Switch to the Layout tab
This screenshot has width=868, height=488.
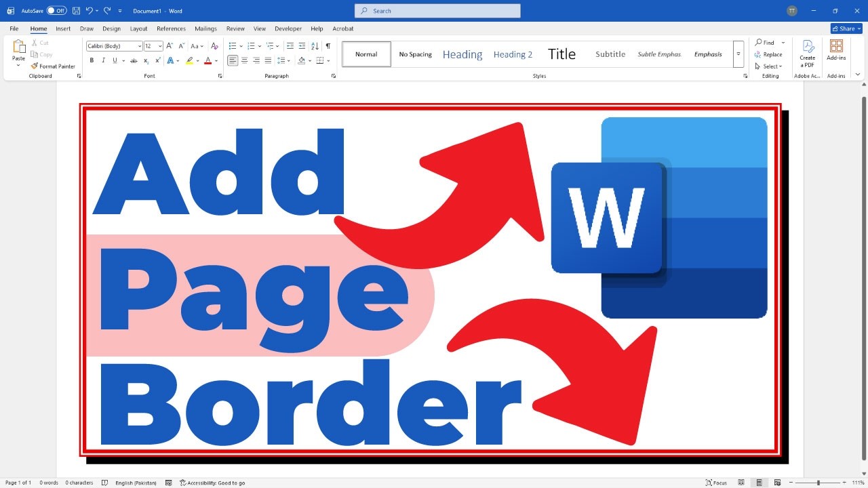click(138, 28)
